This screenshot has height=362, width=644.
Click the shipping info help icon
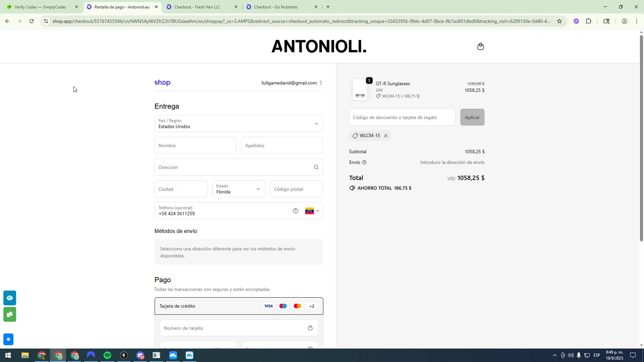pos(364,163)
